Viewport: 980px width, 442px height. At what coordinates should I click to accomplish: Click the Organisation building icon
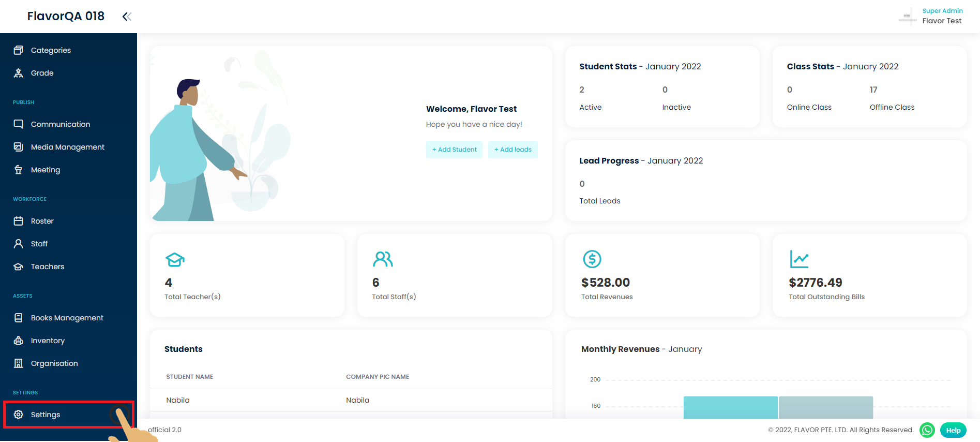(x=19, y=363)
